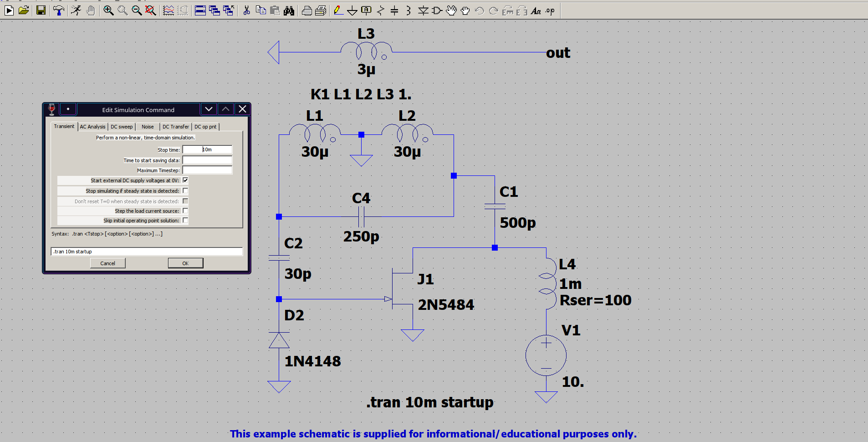
Task: Enable Skip initial operating point solution
Action: pyautogui.click(x=185, y=221)
